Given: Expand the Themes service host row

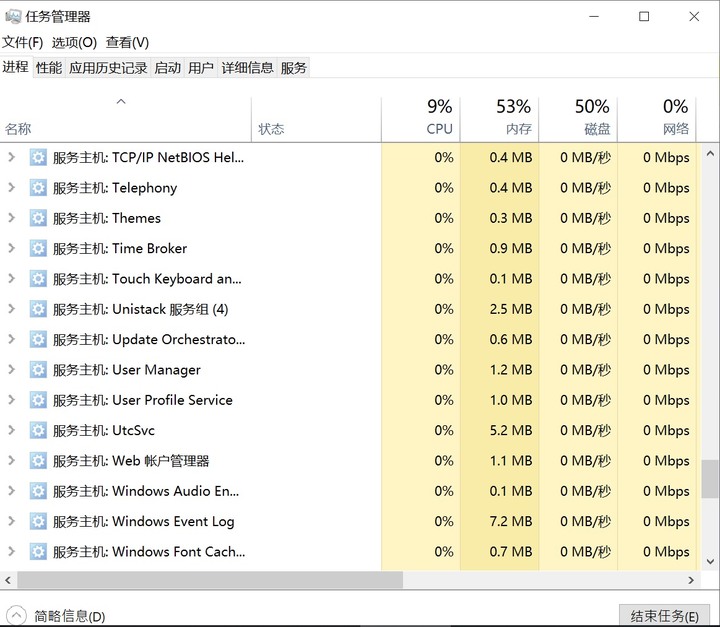Looking at the screenshot, I should (11, 218).
